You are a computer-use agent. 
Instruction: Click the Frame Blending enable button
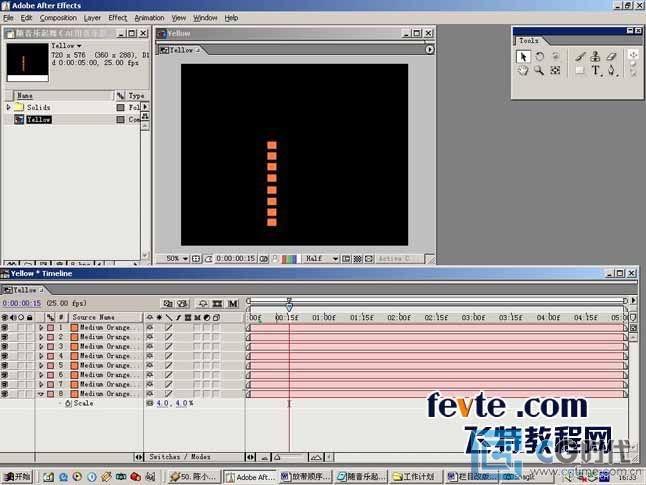pyautogui.click(x=217, y=304)
